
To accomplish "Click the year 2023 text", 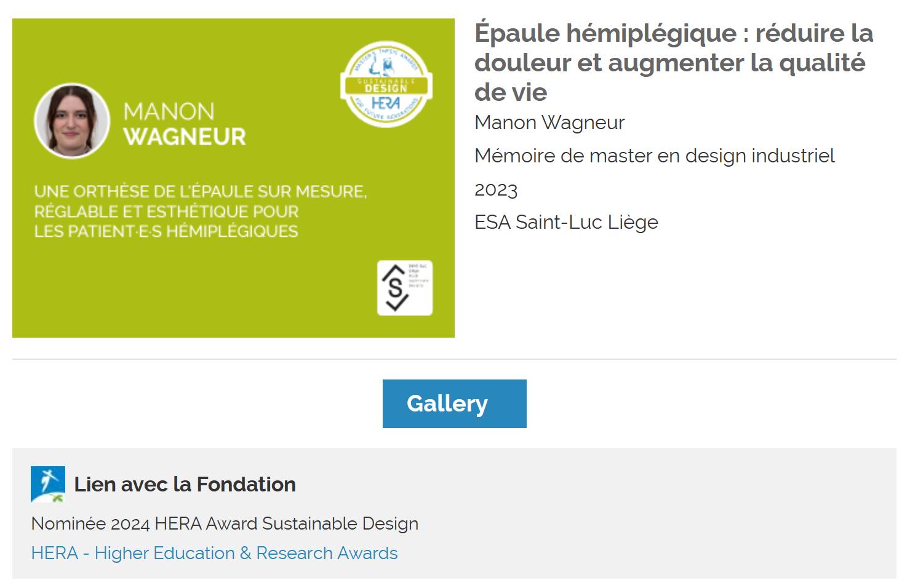I will tap(496, 189).
